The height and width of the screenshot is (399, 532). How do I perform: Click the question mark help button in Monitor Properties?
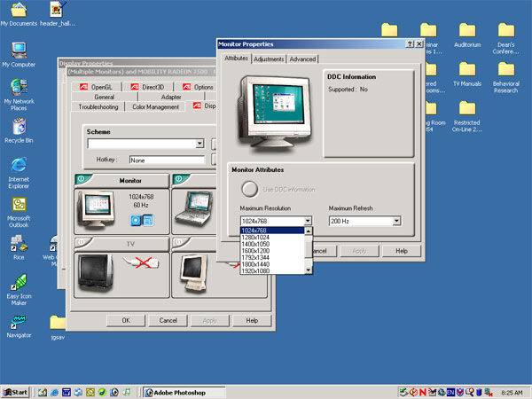pyautogui.click(x=410, y=43)
